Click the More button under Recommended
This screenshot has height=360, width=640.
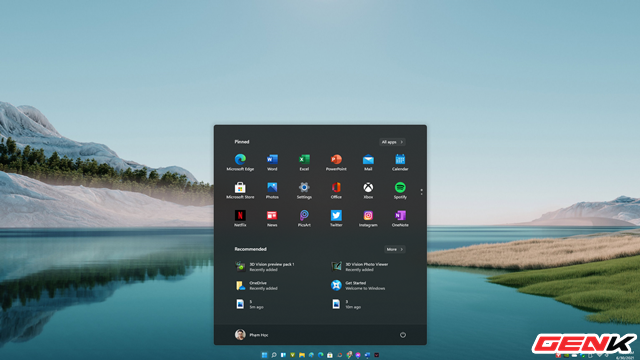[395, 249]
